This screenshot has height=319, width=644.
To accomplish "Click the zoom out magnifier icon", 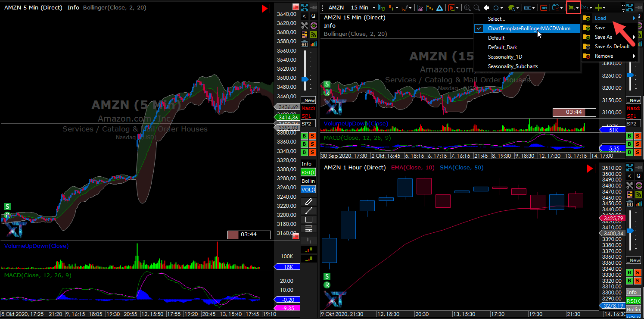I will tap(477, 8).
